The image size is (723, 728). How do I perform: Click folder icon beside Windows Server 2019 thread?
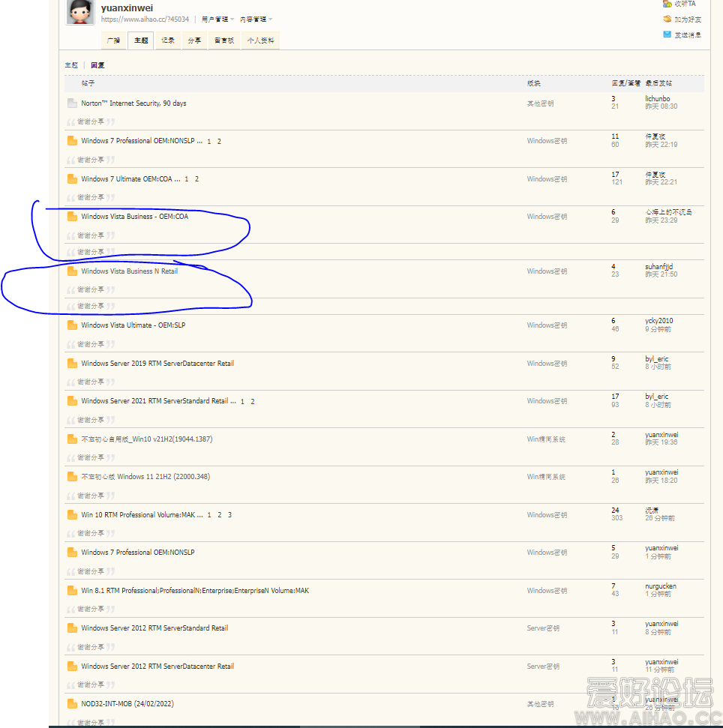[72, 364]
